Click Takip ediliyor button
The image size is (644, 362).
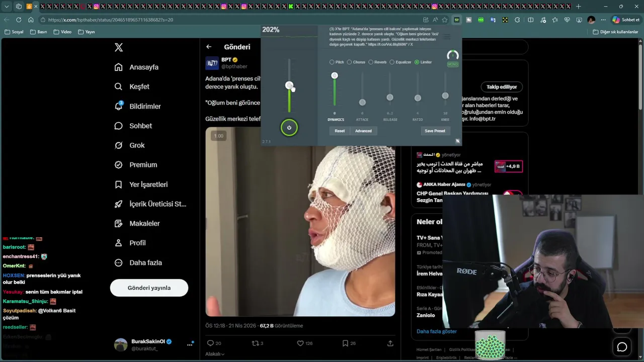click(x=502, y=87)
